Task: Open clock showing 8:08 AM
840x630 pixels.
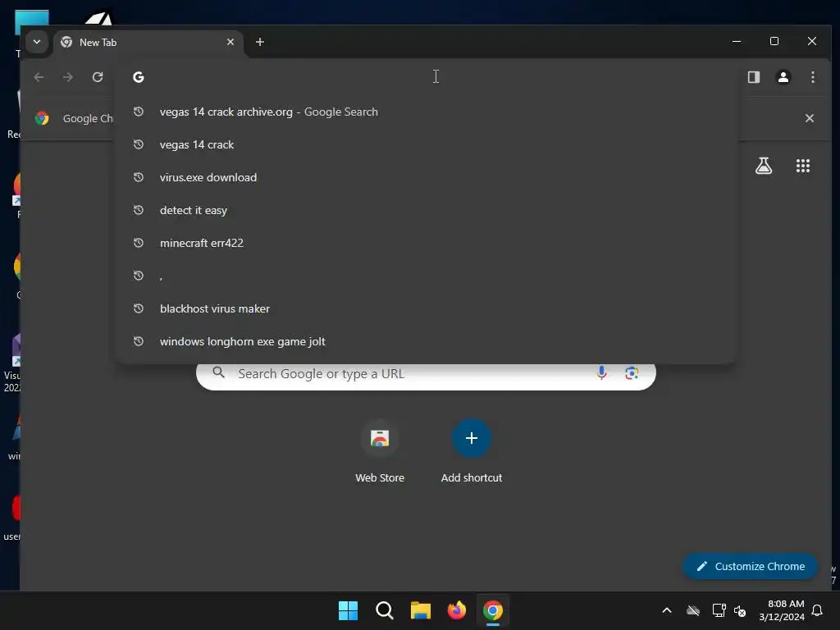Action: coord(782,610)
